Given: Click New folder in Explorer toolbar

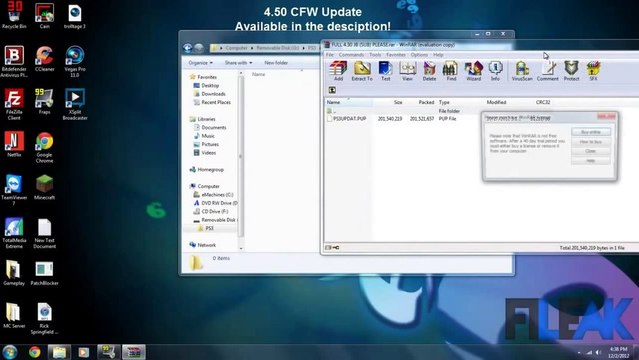Looking at the screenshot, I should click(x=276, y=63).
